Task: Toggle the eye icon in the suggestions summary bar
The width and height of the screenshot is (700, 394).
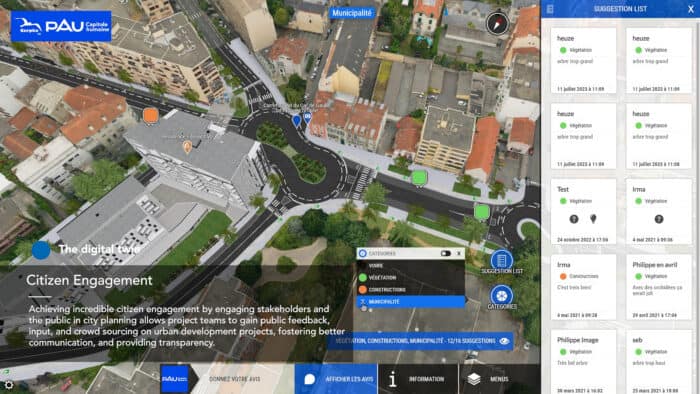Action: click(x=504, y=341)
